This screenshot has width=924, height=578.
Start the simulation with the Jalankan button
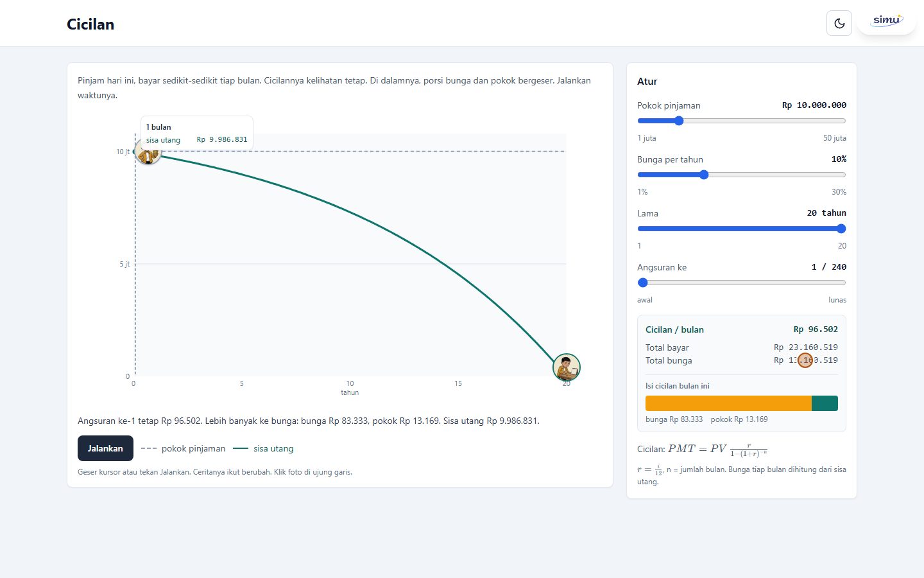(105, 448)
